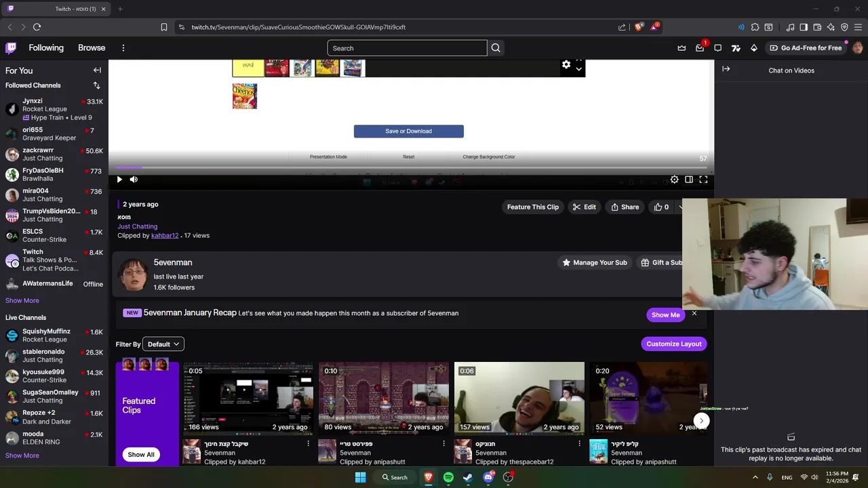Click Feature This Clip button
Viewport: 868px width, 488px height.
coord(533,207)
